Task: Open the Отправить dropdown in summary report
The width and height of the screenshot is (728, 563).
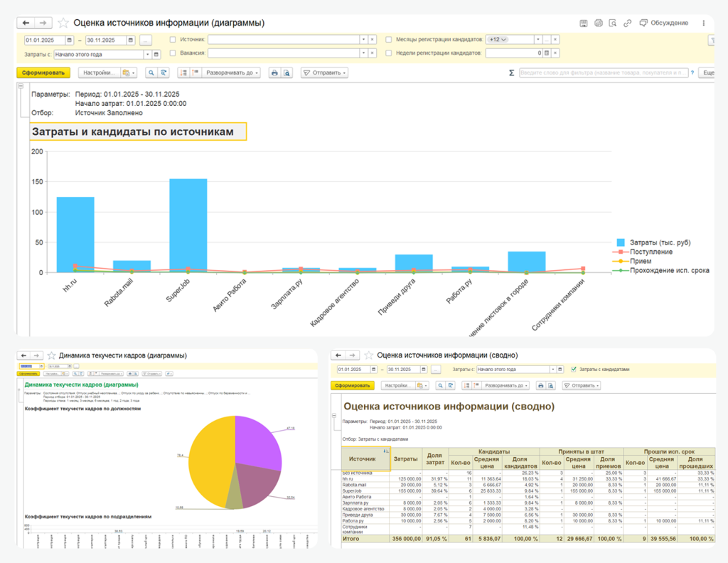Action: pyautogui.click(x=583, y=385)
